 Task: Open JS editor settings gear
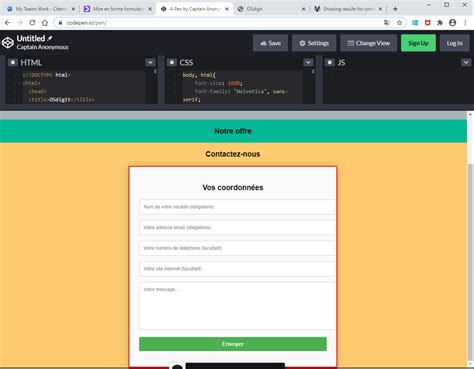pyautogui.click(x=330, y=62)
